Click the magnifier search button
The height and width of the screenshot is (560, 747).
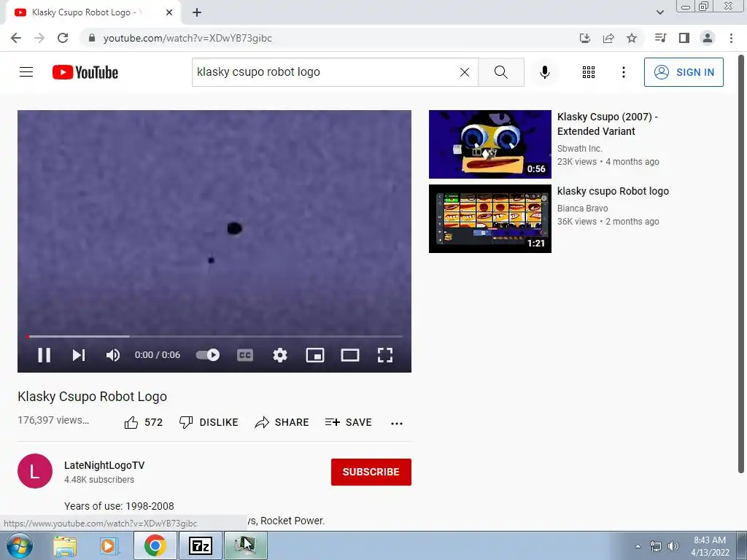point(501,72)
